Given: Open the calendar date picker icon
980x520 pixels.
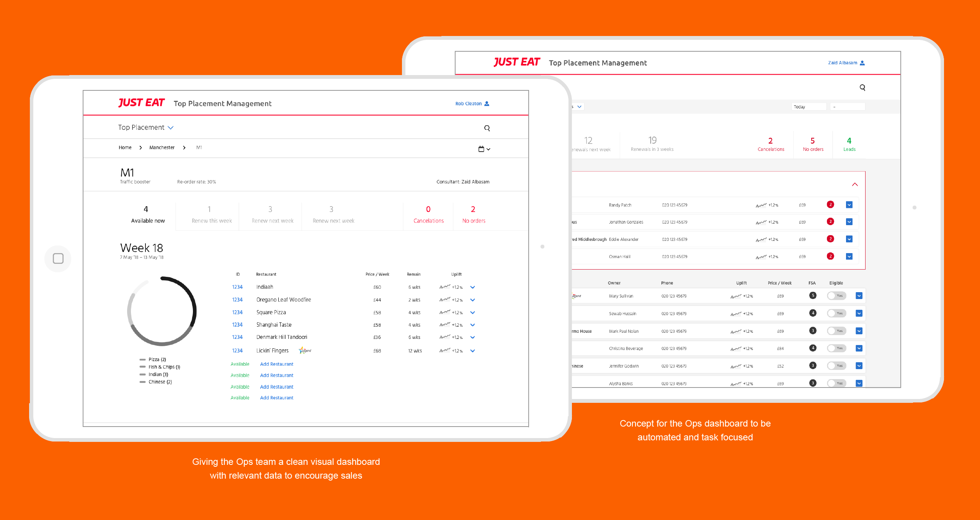Looking at the screenshot, I should pos(482,149).
